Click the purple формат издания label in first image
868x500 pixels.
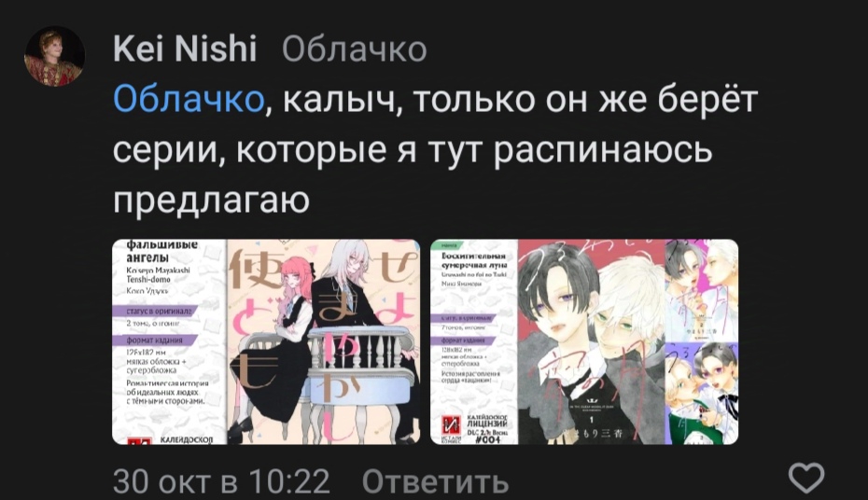click(x=154, y=340)
